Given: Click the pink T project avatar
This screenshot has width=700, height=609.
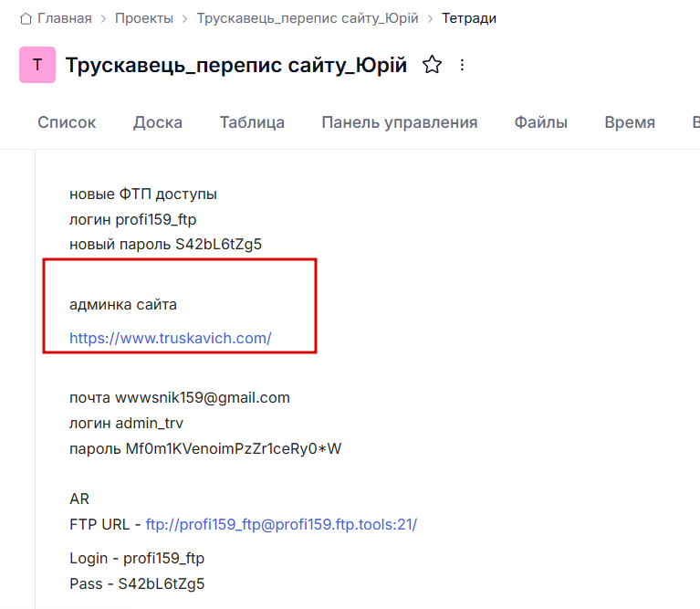Looking at the screenshot, I should coord(37,65).
